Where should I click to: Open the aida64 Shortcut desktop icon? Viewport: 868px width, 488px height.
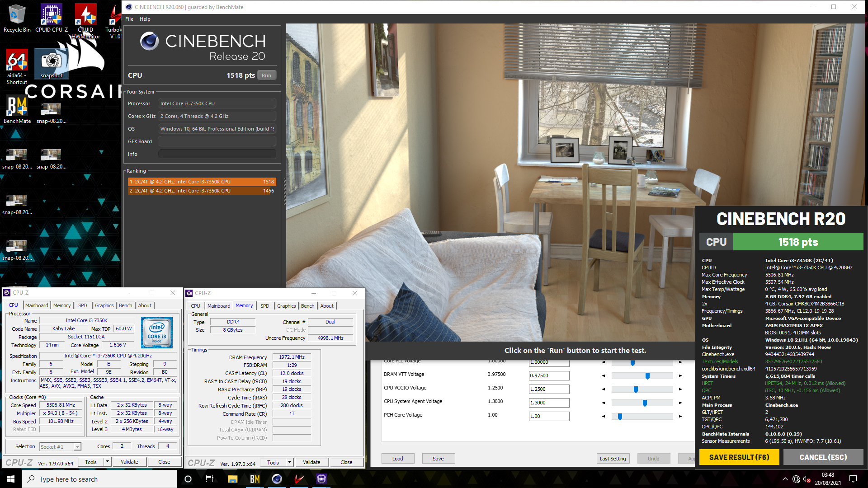click(x=17, y=67)
